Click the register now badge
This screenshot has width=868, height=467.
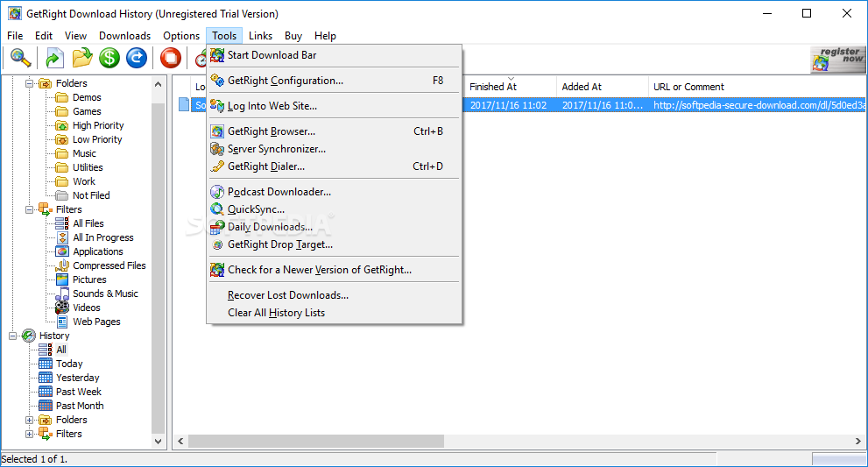coord(837,60)
